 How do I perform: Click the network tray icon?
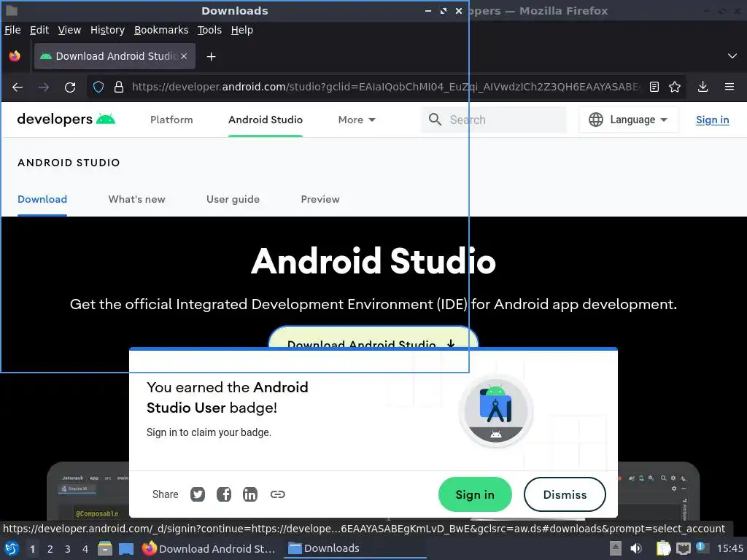coord(684,548)
